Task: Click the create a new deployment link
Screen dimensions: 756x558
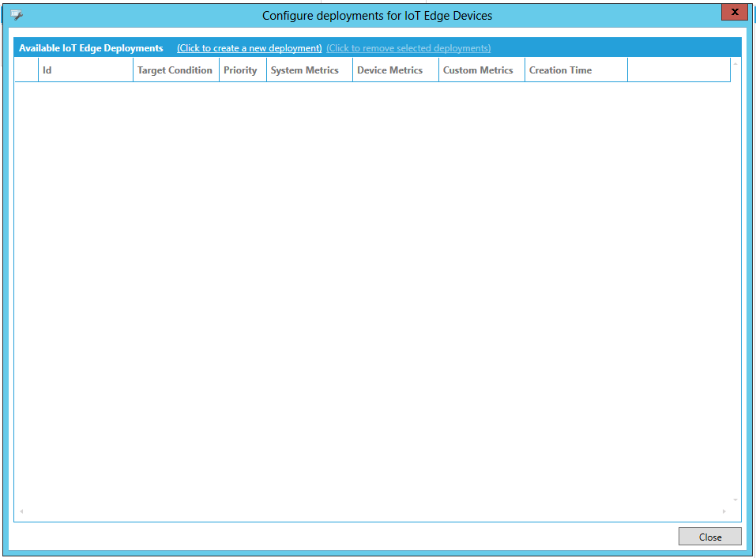Action: 249,48
